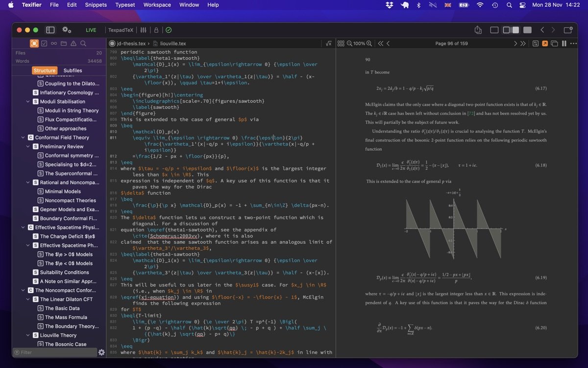The height and width of the screenshot is (368, 588).
Task: Click the sidebar Filter field
Action: [x=55, y=352]
